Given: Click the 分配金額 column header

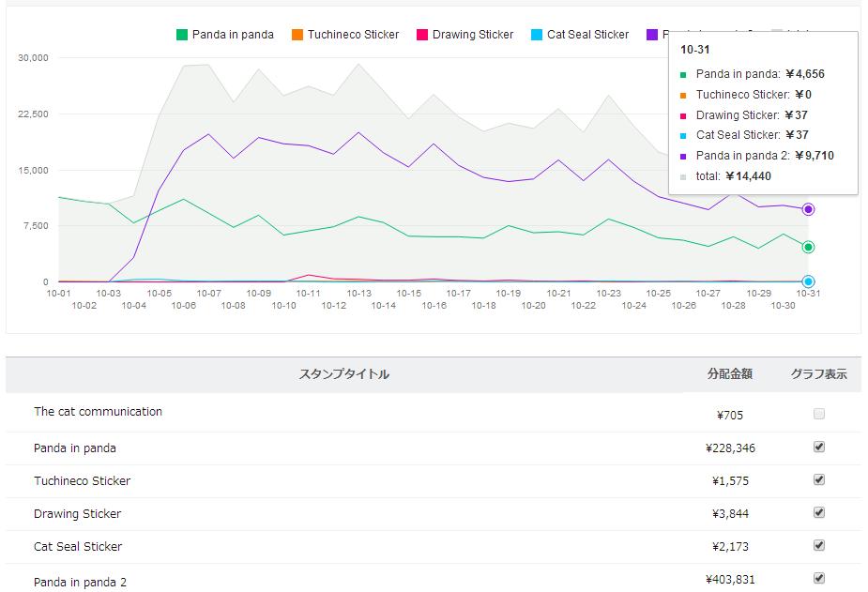Looking at the screenshot, I should tap(729, 374).
